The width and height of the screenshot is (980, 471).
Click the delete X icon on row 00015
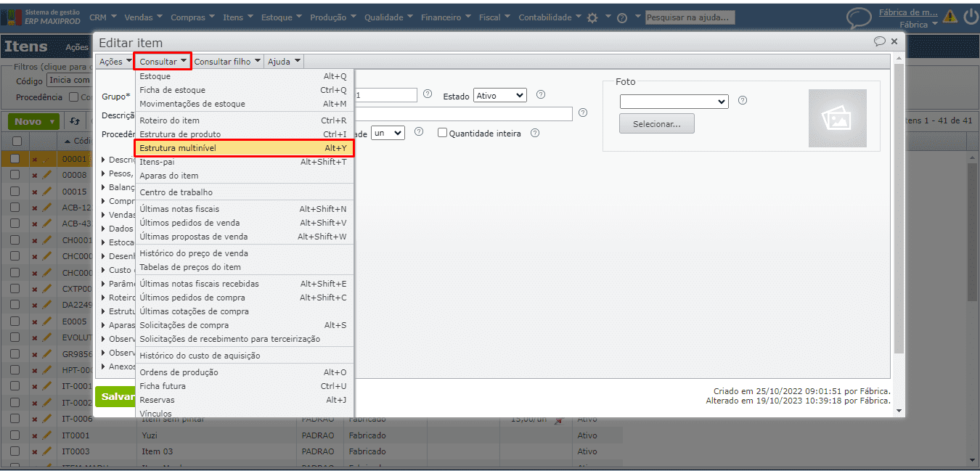tap(34, 192)
